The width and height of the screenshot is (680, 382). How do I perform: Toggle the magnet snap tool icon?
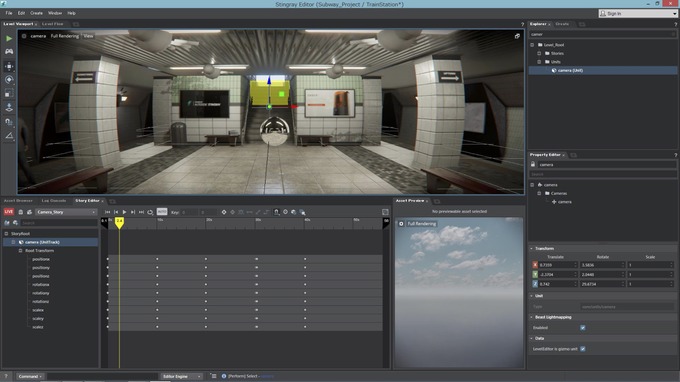9,122
